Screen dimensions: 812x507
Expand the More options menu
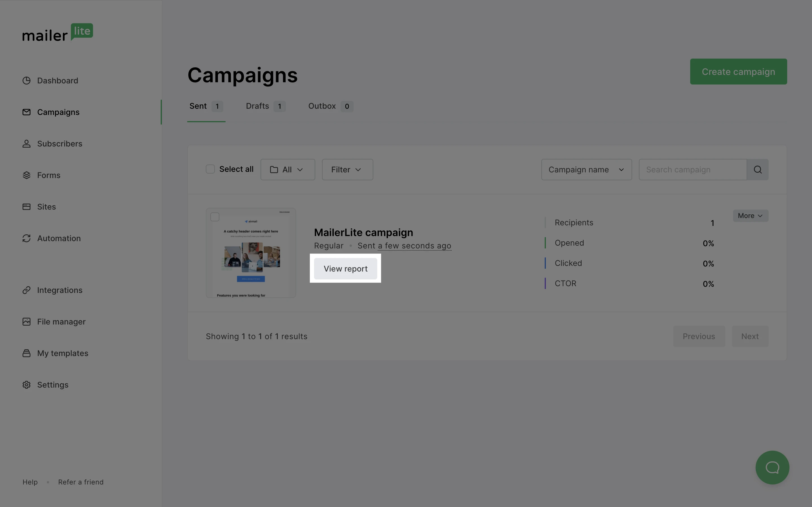pos(750,215)
